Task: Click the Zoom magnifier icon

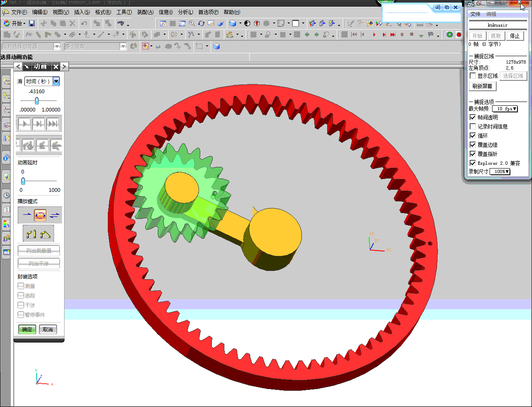Action: 192,23
